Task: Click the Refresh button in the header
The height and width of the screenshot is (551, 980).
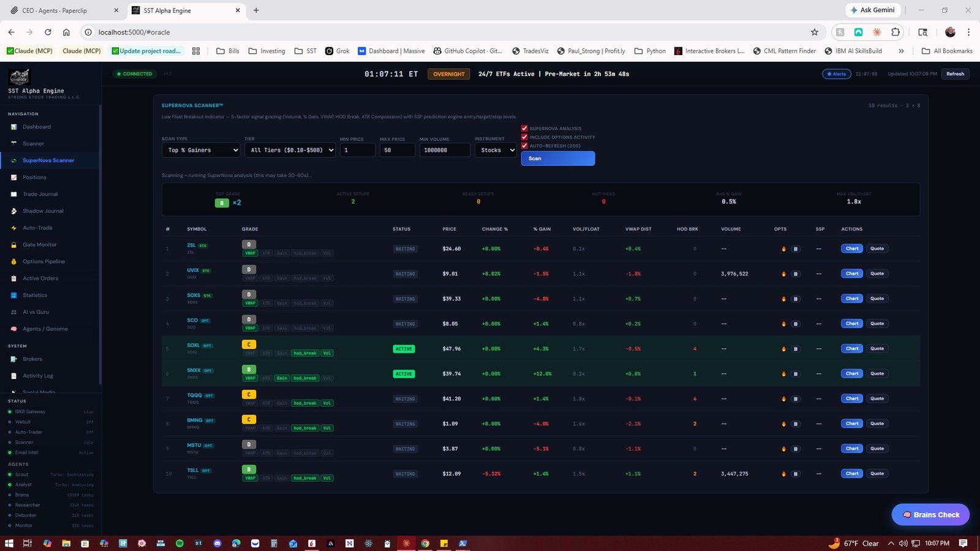Action: pos(955,74)
